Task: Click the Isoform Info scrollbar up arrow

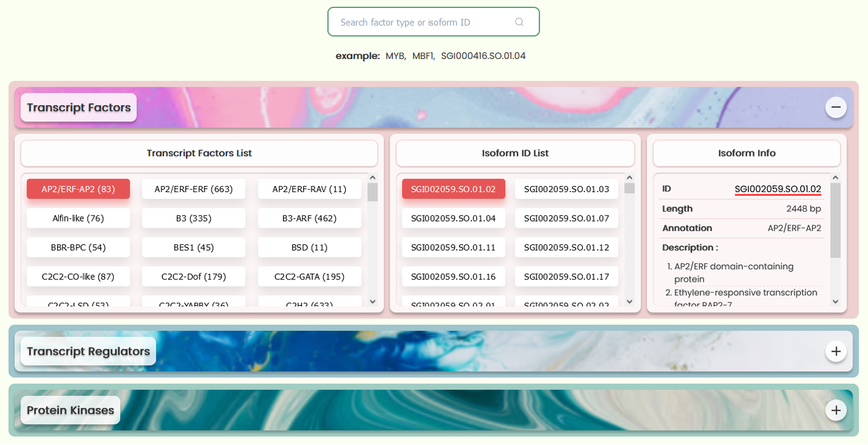Action: click(835, 178)
